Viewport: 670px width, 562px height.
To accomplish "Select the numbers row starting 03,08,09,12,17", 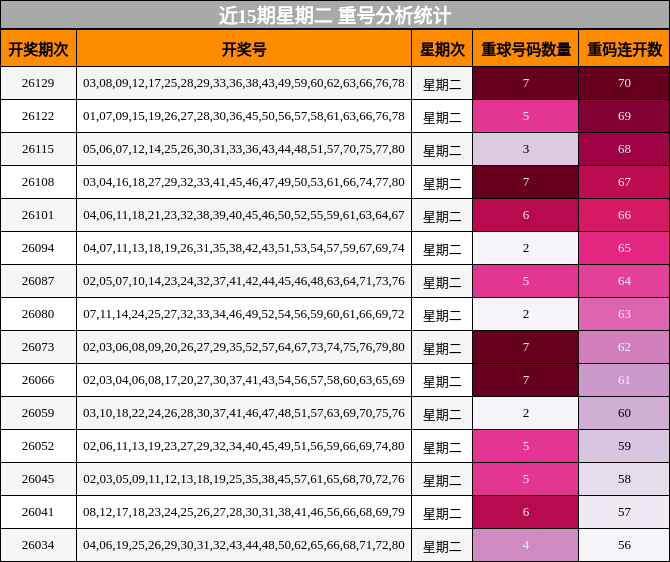I will [244, 83].
